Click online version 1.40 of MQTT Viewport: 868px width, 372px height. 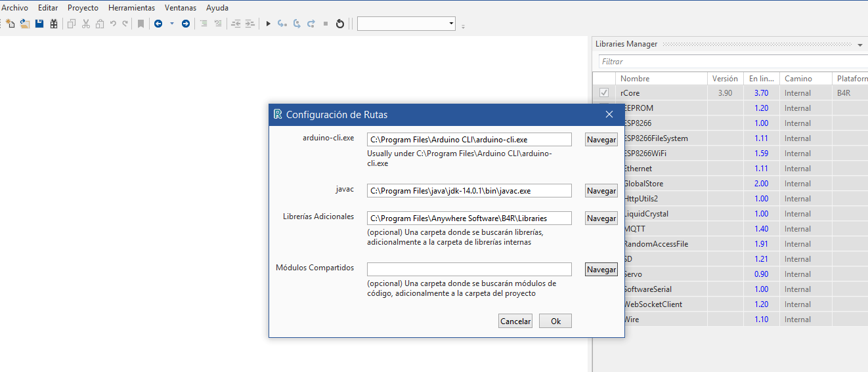click(761, 229)
